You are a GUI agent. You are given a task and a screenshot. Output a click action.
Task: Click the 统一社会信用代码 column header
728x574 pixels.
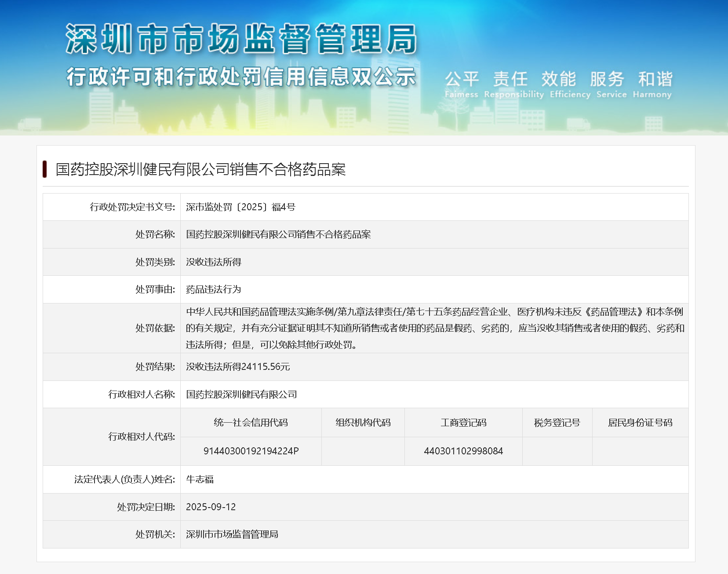point(251,423)
